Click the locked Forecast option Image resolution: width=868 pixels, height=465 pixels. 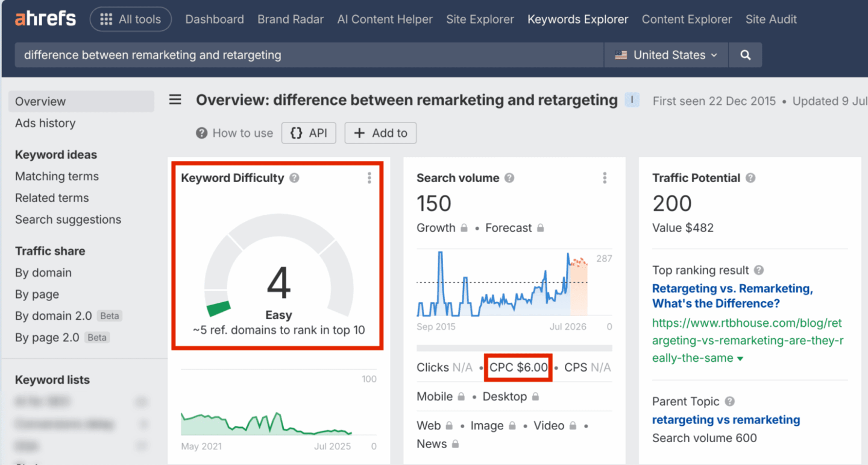coord(515,228)
